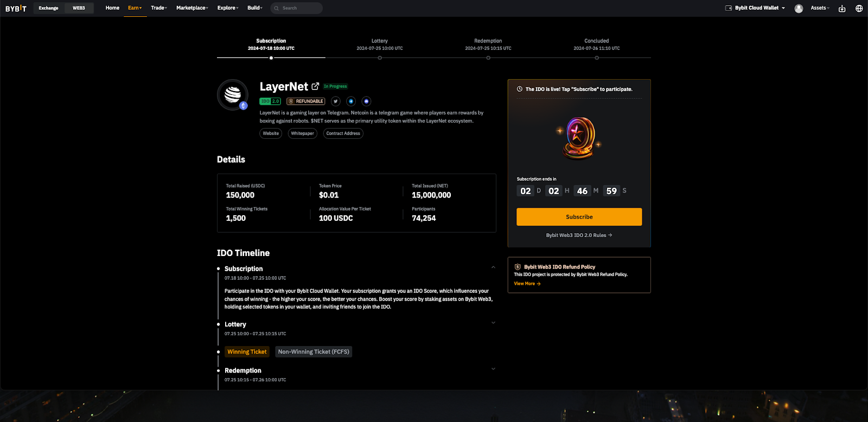The width and height of the screenshot is (868, 422).
Task: Open LayerNet's Telegram channel
Action: [x=351, y=101]
